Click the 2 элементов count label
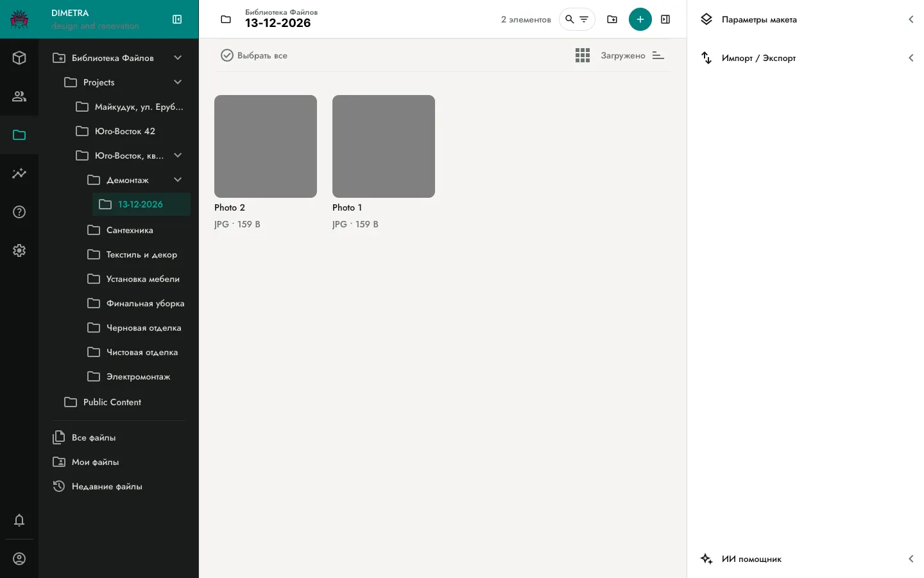The height and width of the screenshot is (578, 924). point(526,20)
